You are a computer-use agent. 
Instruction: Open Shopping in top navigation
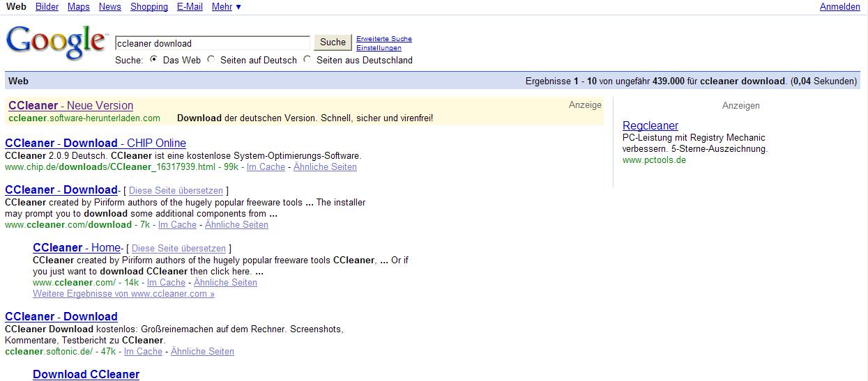pos(149,6)
